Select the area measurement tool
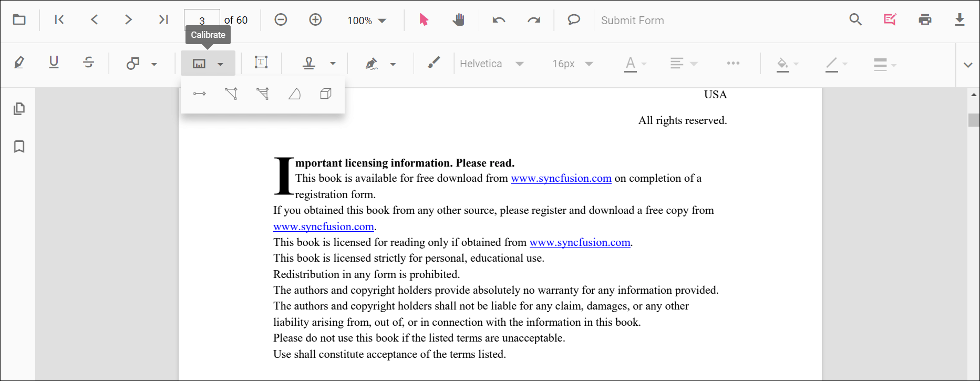980x381 pixels. coord(263,94)
